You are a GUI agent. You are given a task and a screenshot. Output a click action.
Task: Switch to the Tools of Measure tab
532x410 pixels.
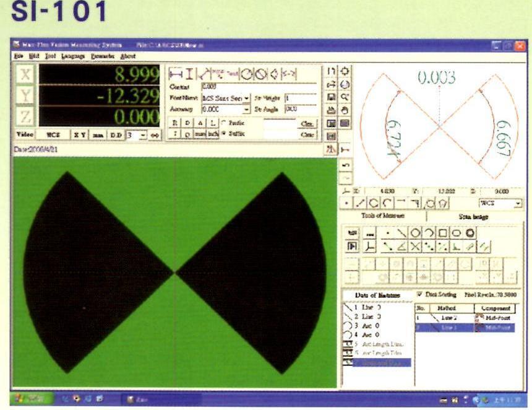[383, 216]
